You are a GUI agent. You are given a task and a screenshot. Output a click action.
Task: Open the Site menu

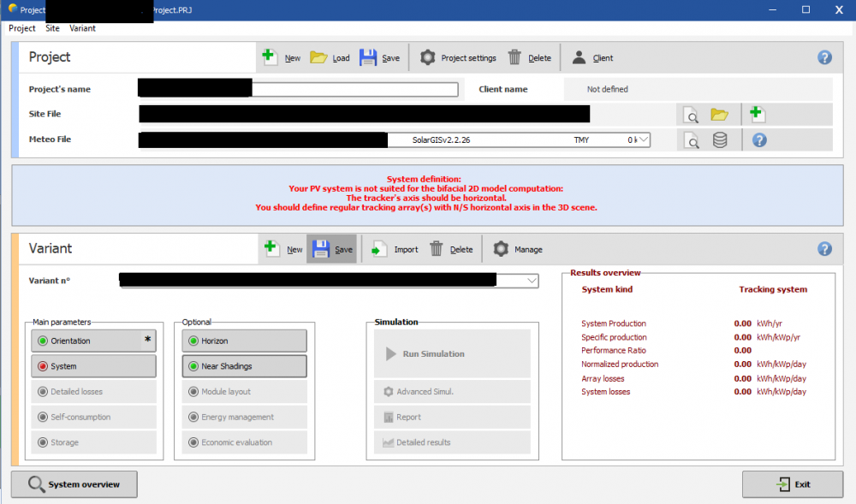pos(52,28)
